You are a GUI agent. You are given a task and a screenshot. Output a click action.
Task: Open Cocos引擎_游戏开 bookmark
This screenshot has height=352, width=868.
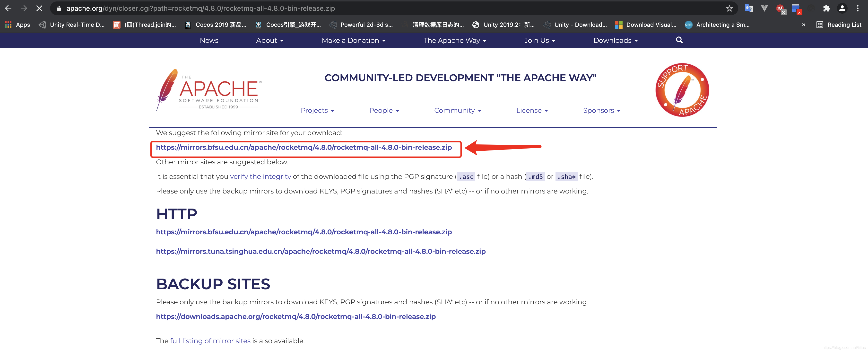coord(288,25)
